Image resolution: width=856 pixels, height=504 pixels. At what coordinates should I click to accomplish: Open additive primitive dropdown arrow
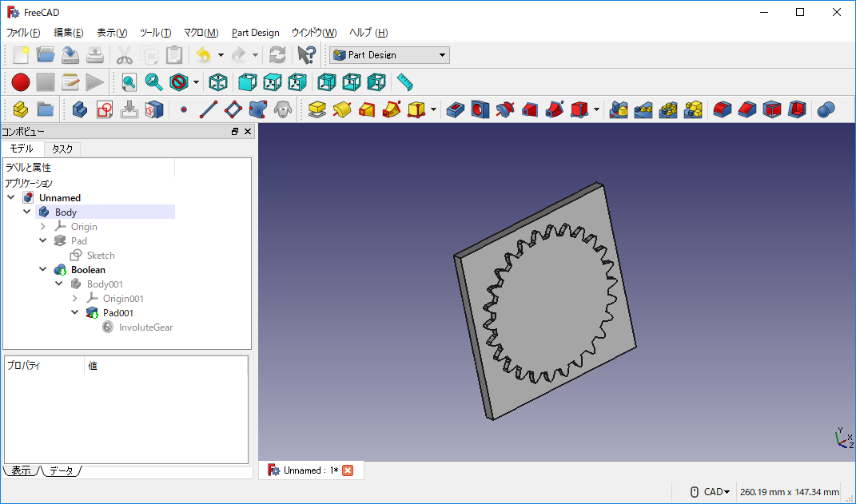(433, 109)
